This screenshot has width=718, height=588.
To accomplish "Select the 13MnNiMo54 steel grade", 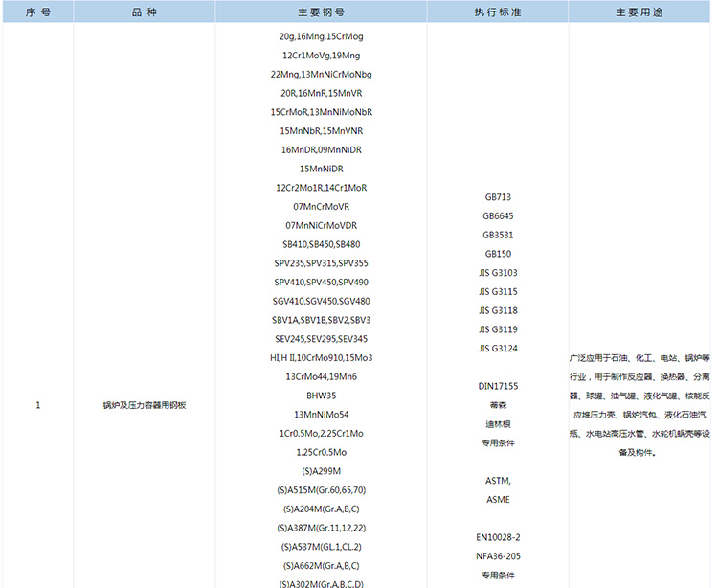I will pyautogui.click(x=321, y=414).
